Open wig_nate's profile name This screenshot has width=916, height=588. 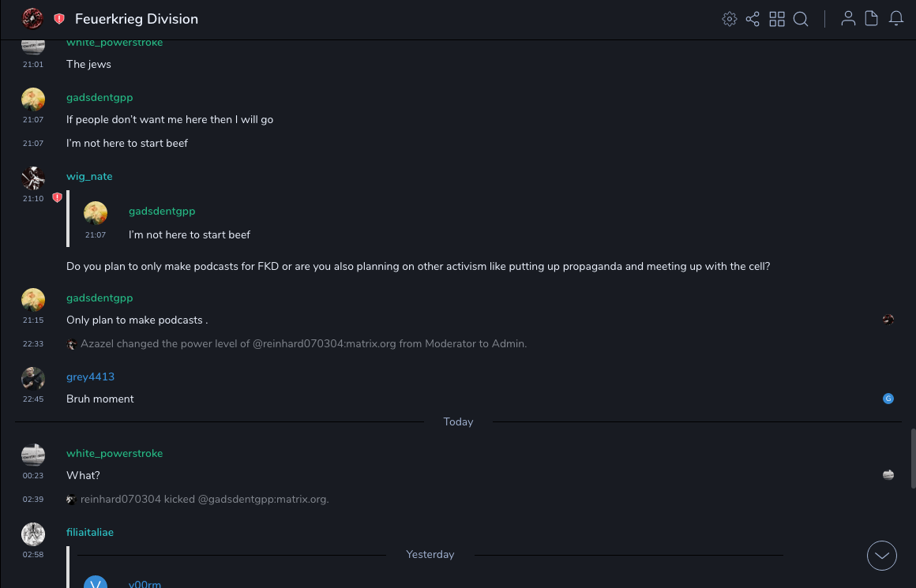[89, 177]
